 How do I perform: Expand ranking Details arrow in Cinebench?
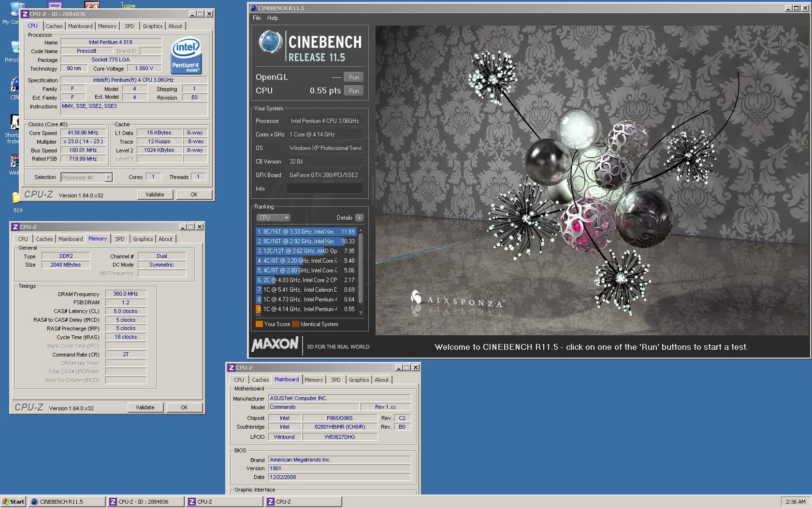(359, 218)
